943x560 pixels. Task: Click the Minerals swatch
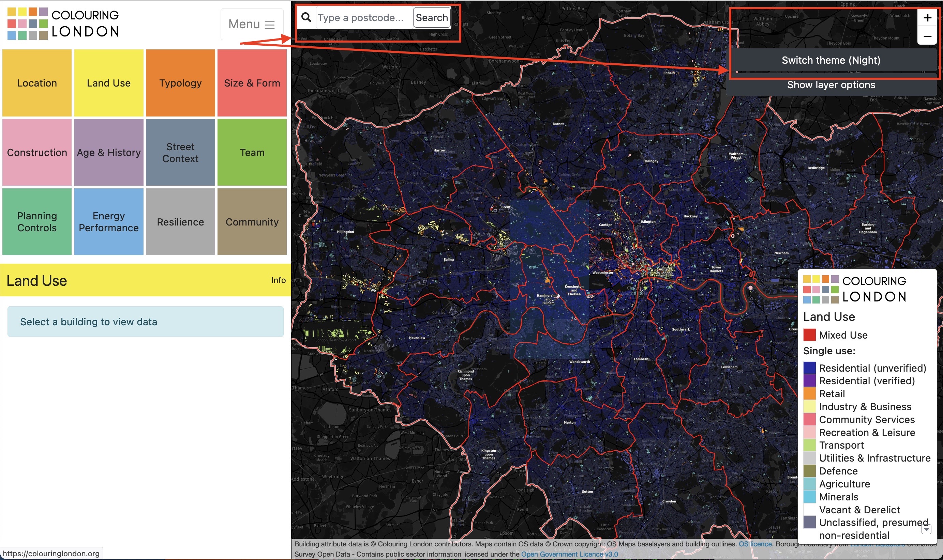pos(809,497)
